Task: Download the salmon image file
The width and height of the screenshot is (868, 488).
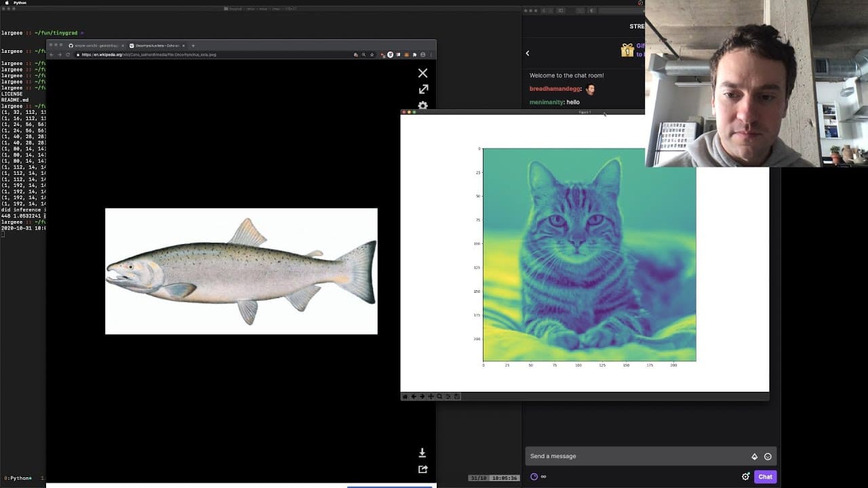Action: pyautogui.click(x=422, y=453)
